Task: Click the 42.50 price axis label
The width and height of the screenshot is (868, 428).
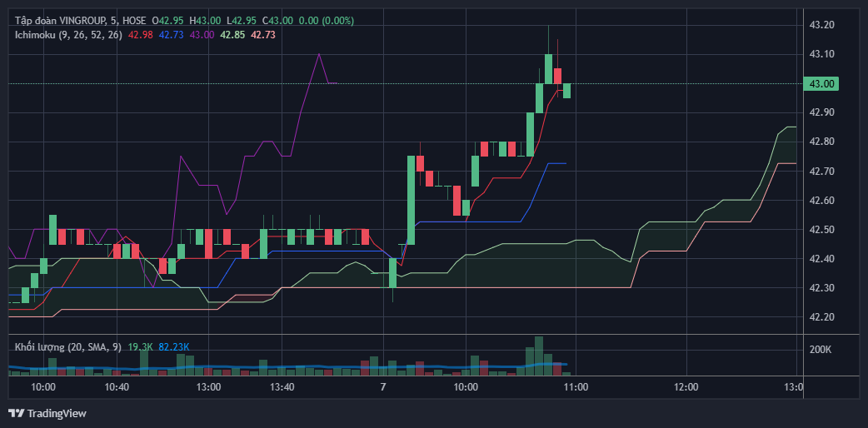Action: pyautogui.click(x=821, y=230)
